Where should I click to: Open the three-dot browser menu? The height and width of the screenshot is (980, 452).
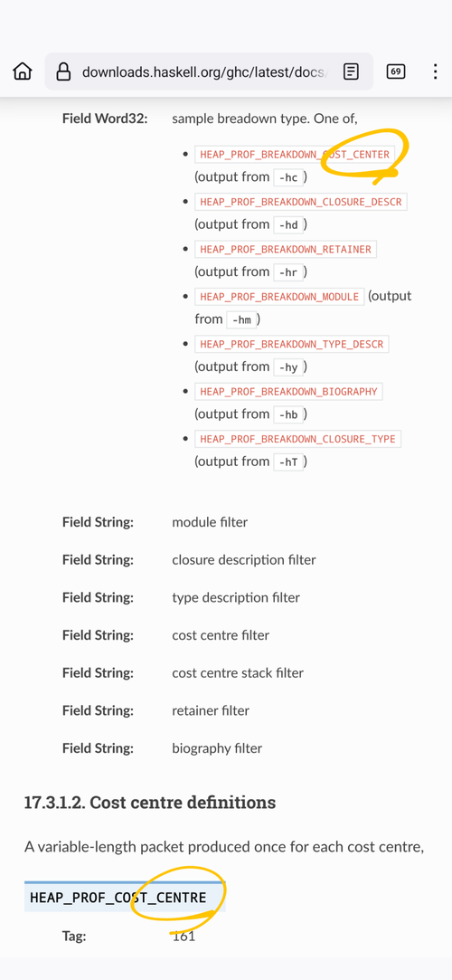(435, 71)
